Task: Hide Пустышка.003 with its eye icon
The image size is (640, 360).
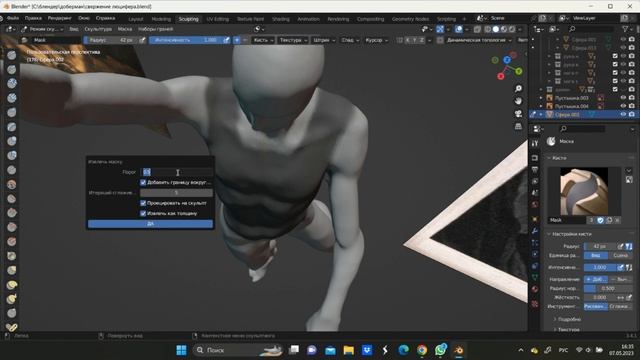Action: [x=623, y=98]
